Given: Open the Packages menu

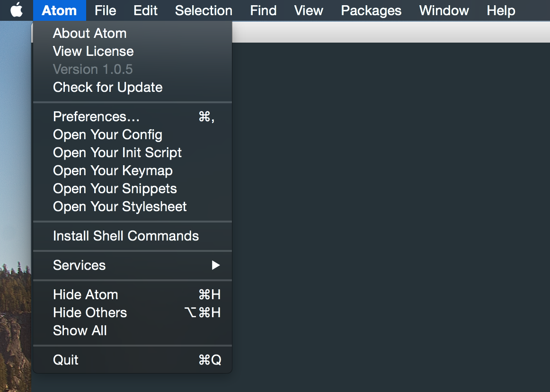Looking at the screenshot, I should pyautogui.click(x=371, y=10).
